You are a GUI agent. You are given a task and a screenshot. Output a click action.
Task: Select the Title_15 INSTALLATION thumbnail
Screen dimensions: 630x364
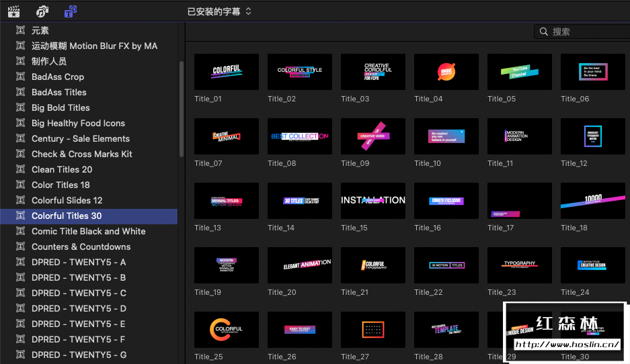click(x=373, y=201)
